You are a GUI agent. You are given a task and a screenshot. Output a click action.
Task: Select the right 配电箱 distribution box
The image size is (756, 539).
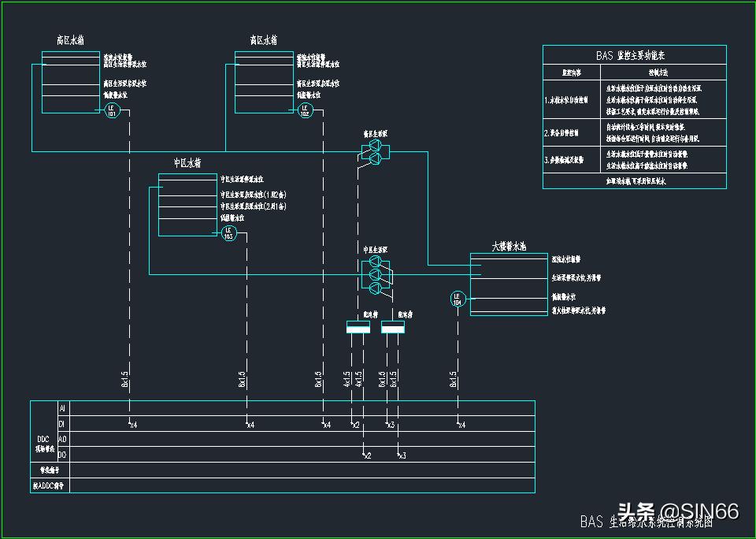click(x=393, y=328)
